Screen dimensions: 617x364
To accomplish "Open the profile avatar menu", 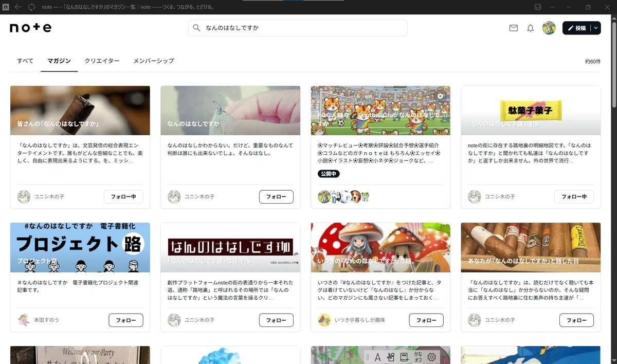I will pos(549,28).
